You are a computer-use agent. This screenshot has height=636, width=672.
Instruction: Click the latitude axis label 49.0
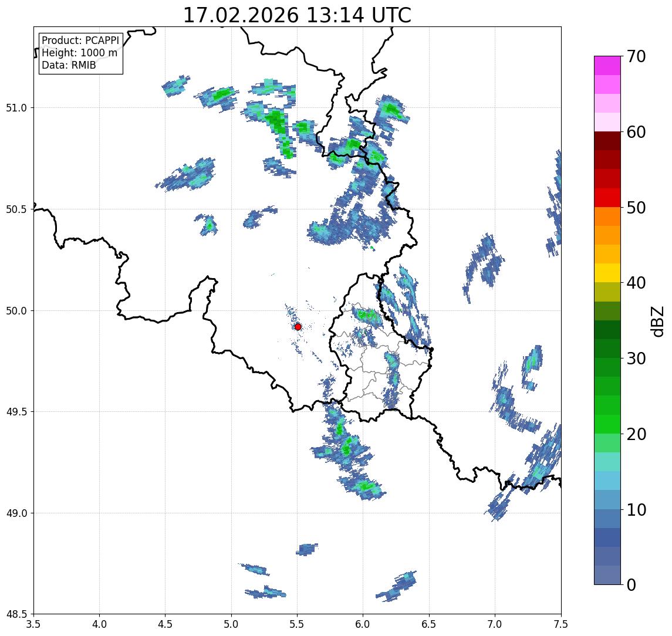(16, 513)
